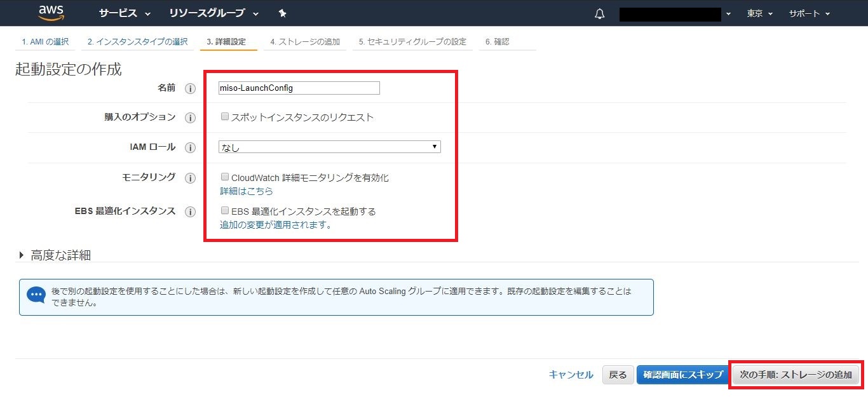Switch to 1. AMI の選択 tab

pos(44,42)
